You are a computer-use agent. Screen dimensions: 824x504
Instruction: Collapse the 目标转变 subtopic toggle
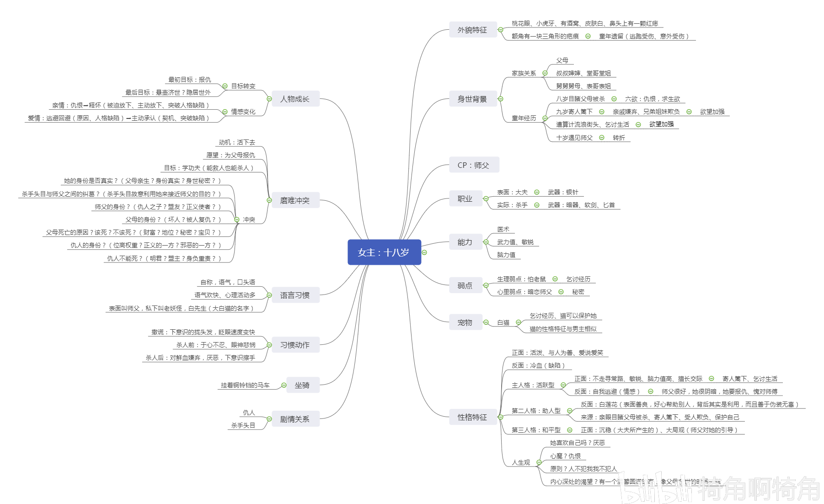pos(225,86)
